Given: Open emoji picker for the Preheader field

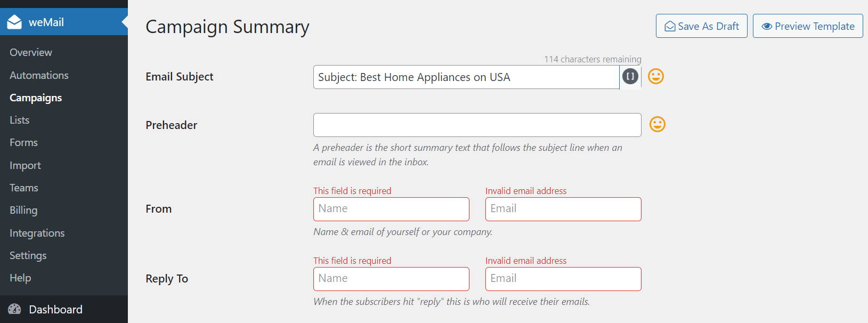Looking at the screenshot, I should point(657,124).
